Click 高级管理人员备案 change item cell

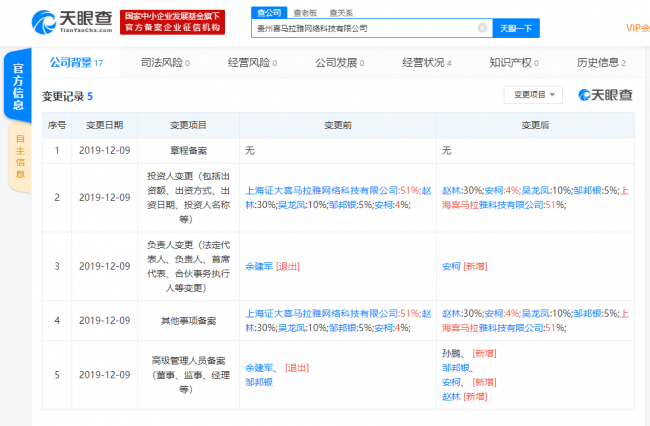pos(188,375)
